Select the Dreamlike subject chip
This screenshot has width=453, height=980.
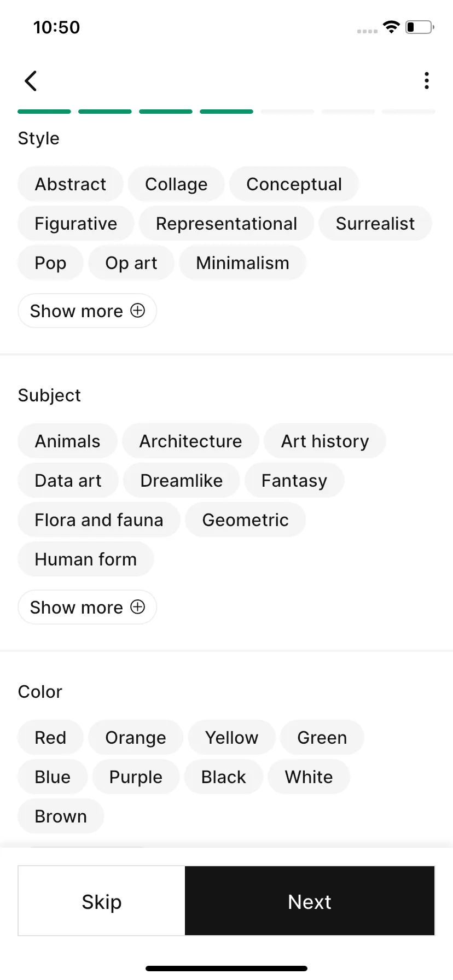click(182, 481)
